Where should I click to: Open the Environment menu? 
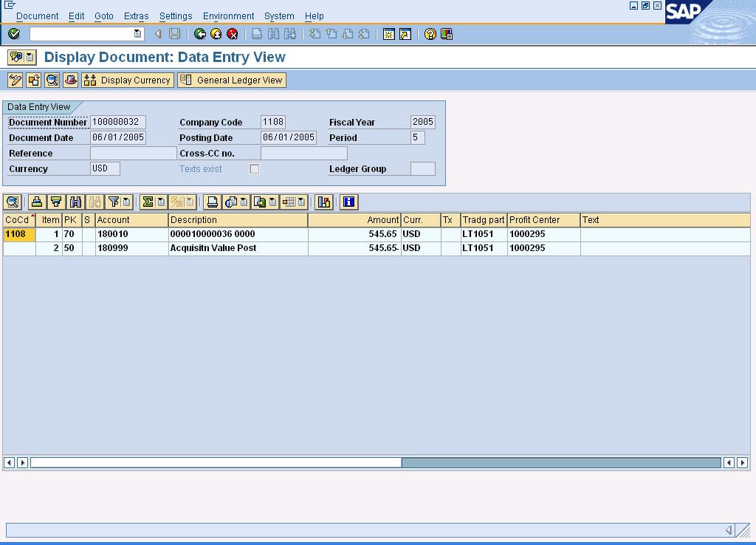[x=228, y=16]
